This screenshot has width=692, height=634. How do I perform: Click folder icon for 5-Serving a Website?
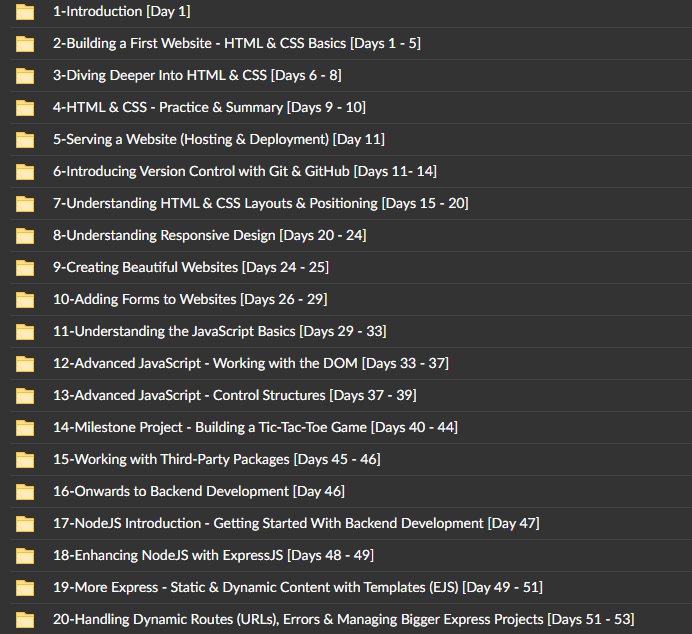25,140
